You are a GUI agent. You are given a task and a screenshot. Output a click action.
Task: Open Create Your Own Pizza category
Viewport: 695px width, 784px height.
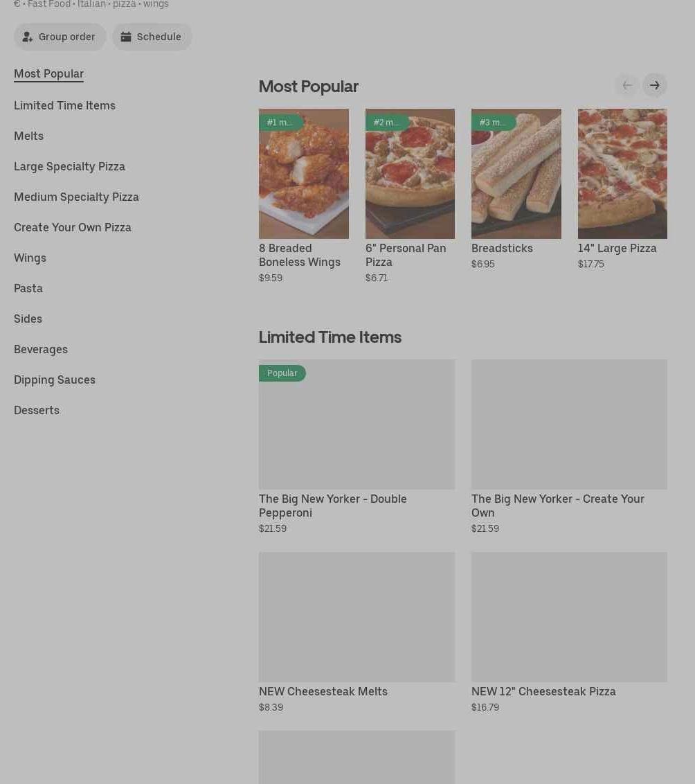tap(72, 227)
